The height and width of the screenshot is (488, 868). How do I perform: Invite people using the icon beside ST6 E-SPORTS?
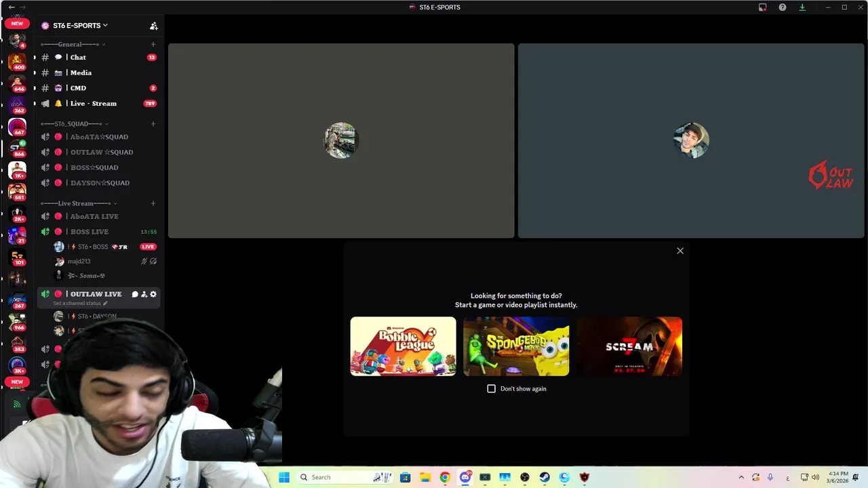coord(154,26)
